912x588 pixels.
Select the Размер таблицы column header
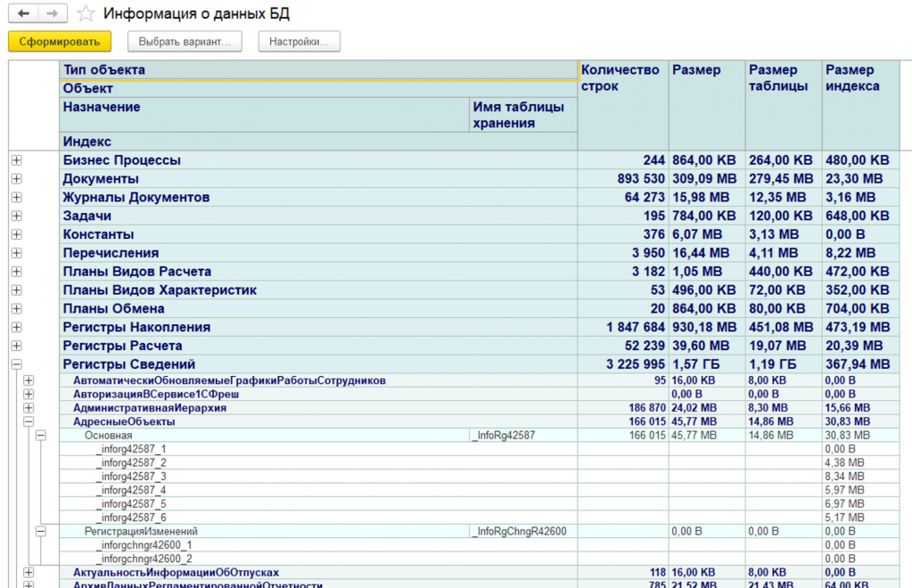click(x=784, y=105)
